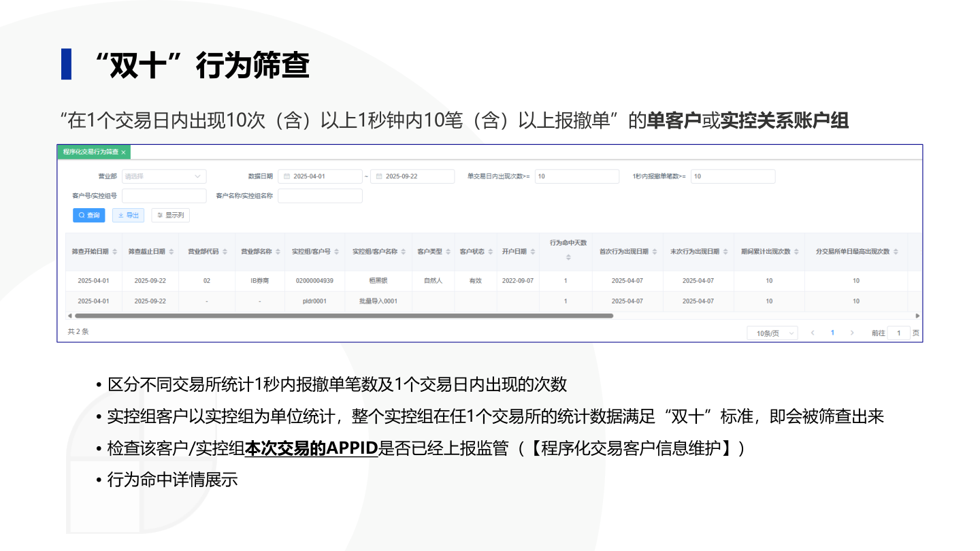
Task: Click 筛查截止日期 cell in 02000004939 row
Action: coord(150,280)
